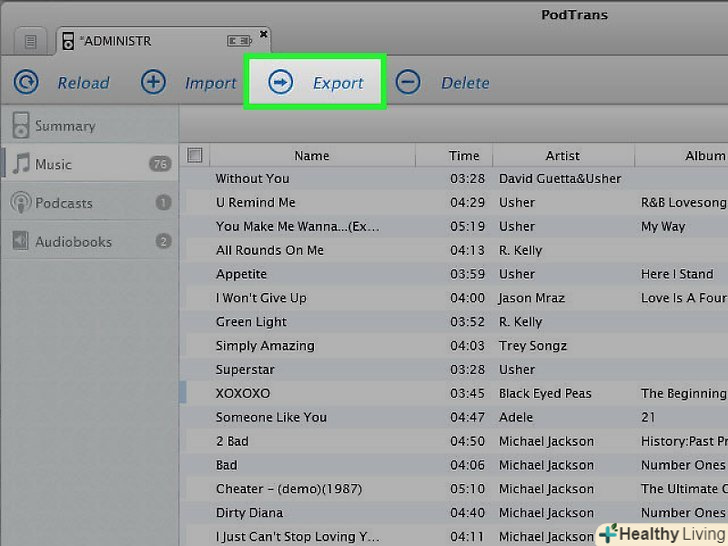
Task: Sort songs by the Time column header
Action: click(464, 156)
